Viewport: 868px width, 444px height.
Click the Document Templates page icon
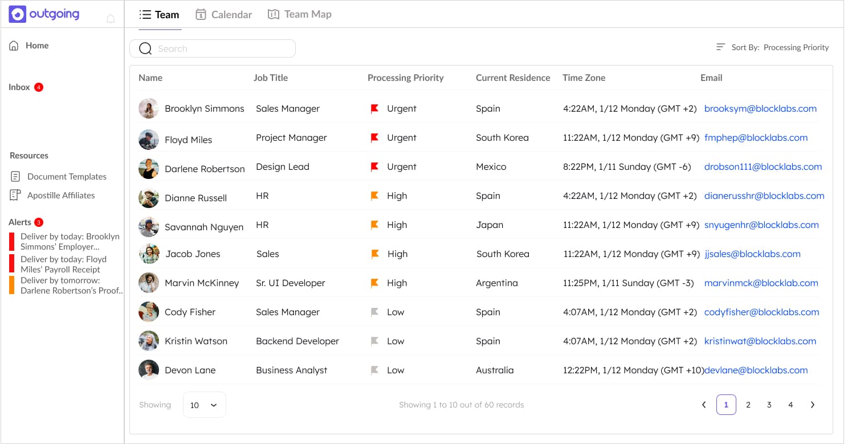coord(15,177)
